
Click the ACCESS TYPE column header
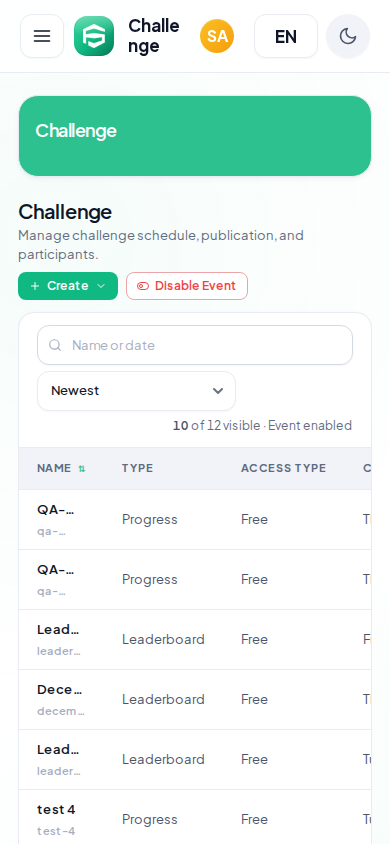(x=283, y=468)
